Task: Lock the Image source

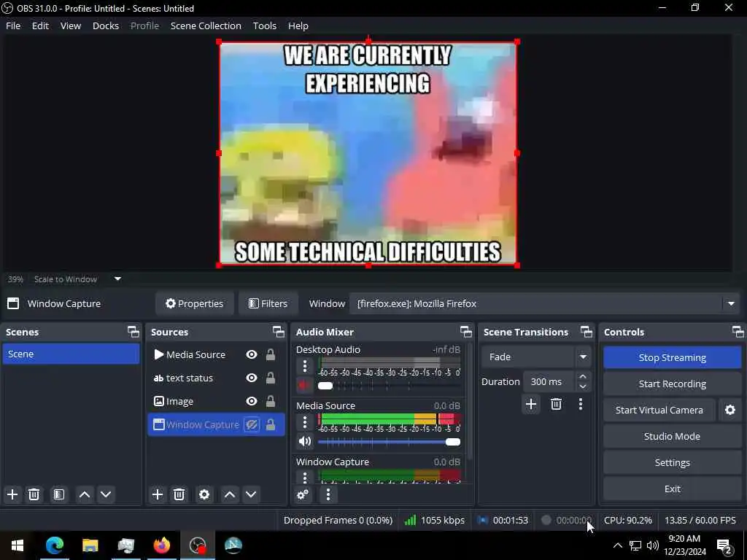Action: [x=270, y=401]
